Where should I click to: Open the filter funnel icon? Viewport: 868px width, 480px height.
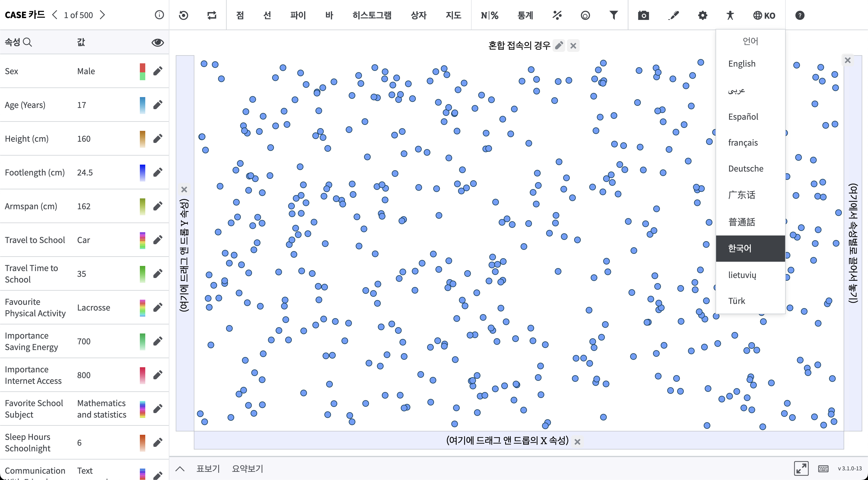tap(614, 15)
